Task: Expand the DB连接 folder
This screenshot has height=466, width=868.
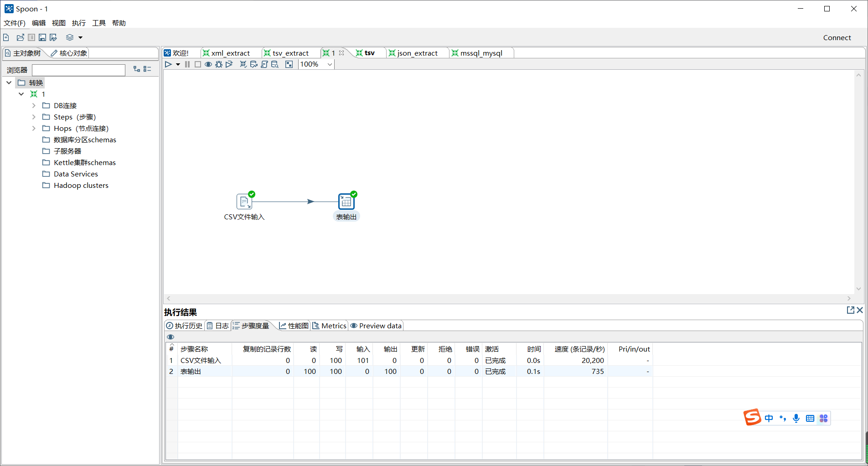Action: [x=34, y=105]
